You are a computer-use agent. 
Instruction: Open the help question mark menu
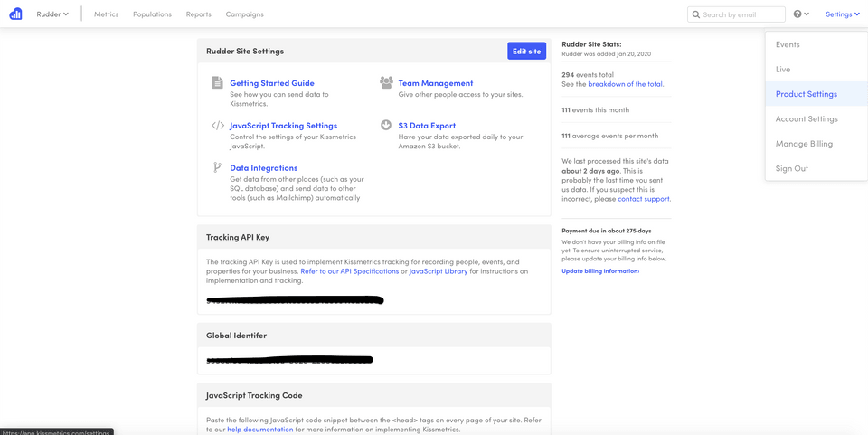click(x=800, y=14)
